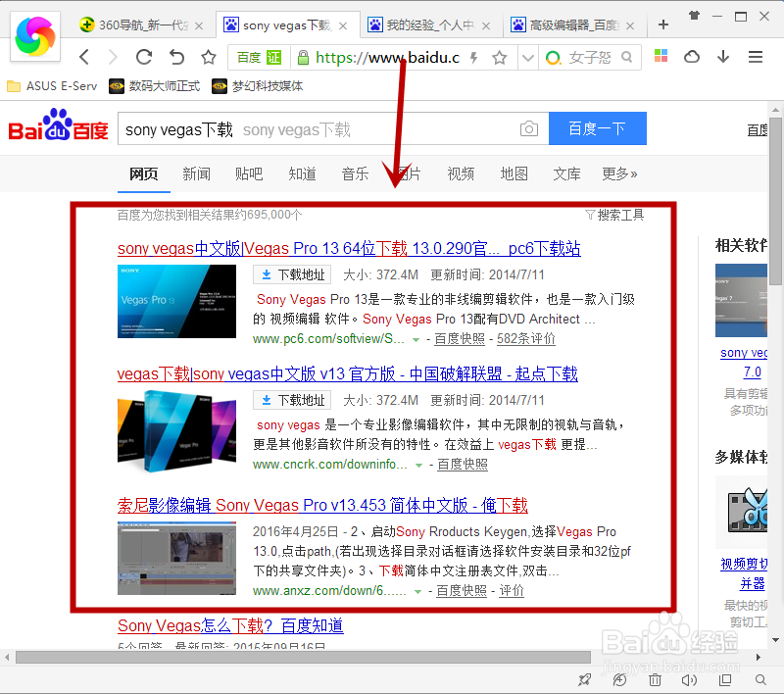Viewport: 784px width, 694px height.
Task: Expand the arrow next to www.cncrk.com URL
Action: (418, 466)
